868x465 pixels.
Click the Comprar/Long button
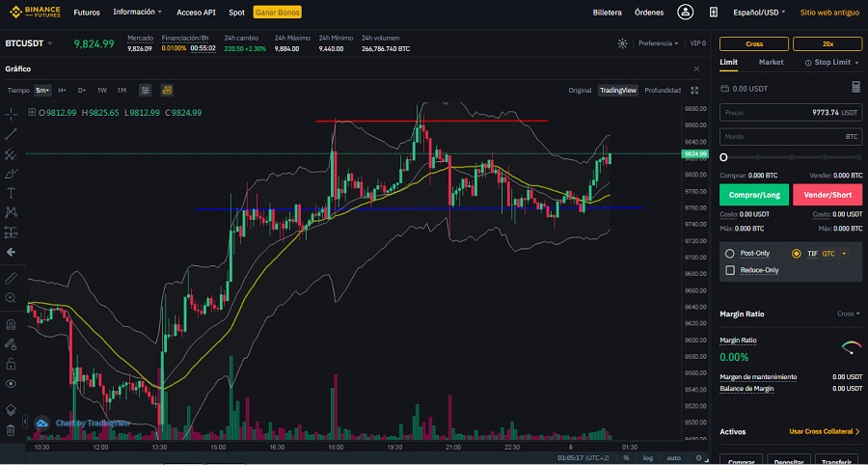click(754, 194)
